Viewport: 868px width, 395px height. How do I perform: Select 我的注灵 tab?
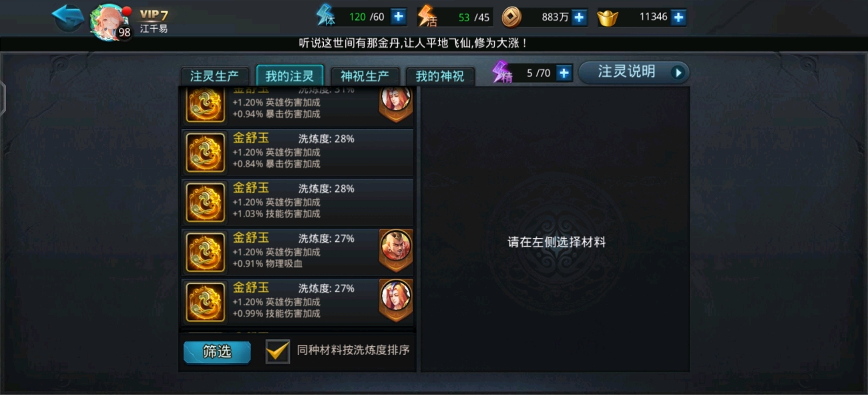(290, 76)
